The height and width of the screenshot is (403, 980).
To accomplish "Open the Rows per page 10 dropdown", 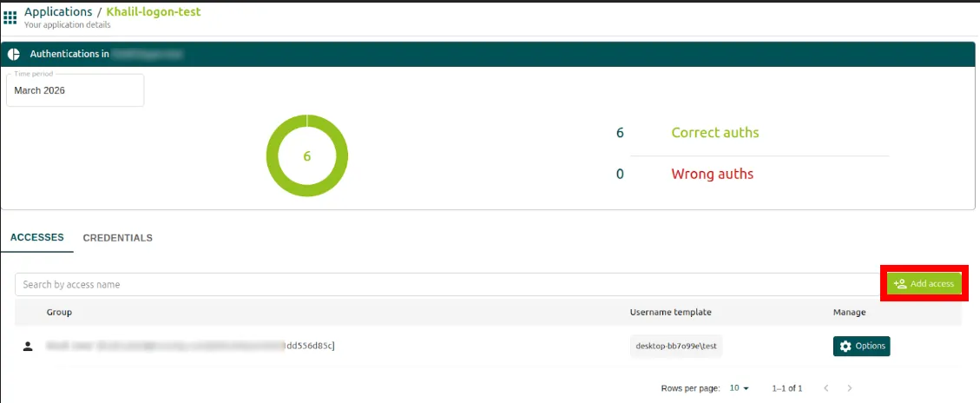I will coord(740,388).
